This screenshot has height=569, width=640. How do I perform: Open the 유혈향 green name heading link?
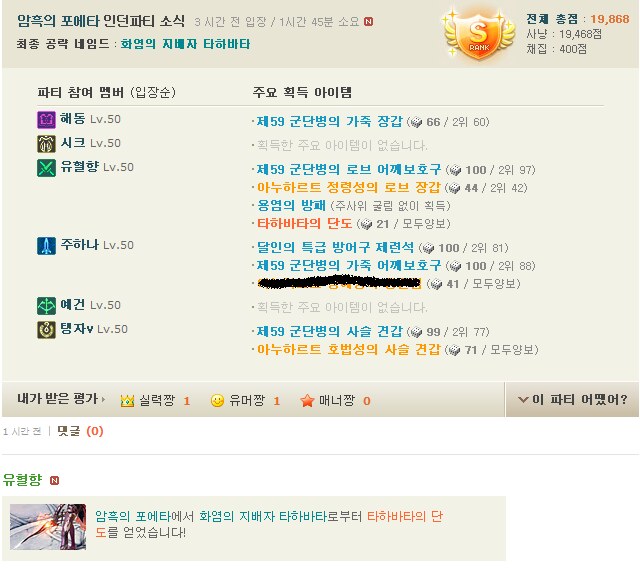coord(22,479)
